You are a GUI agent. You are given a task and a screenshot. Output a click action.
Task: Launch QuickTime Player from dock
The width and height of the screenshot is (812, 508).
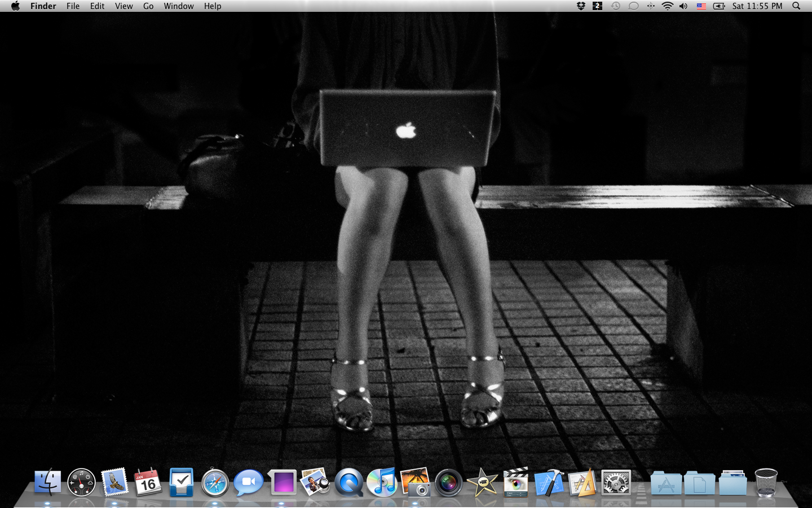click(x=348, y=483)
